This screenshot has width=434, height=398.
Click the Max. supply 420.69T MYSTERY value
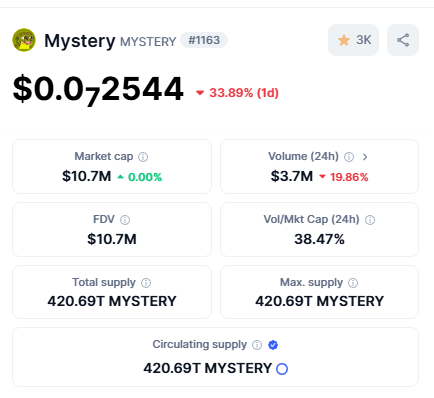[319, 301]
